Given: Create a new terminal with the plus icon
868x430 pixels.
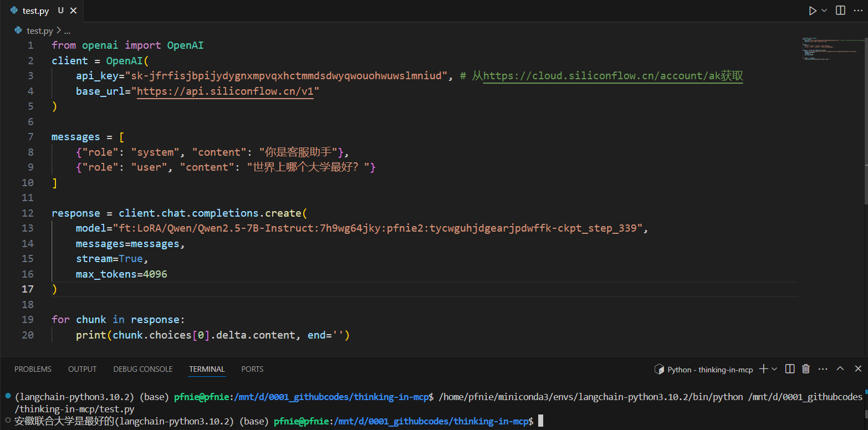Looking at the screenshot, I should [x=763, y=369].
